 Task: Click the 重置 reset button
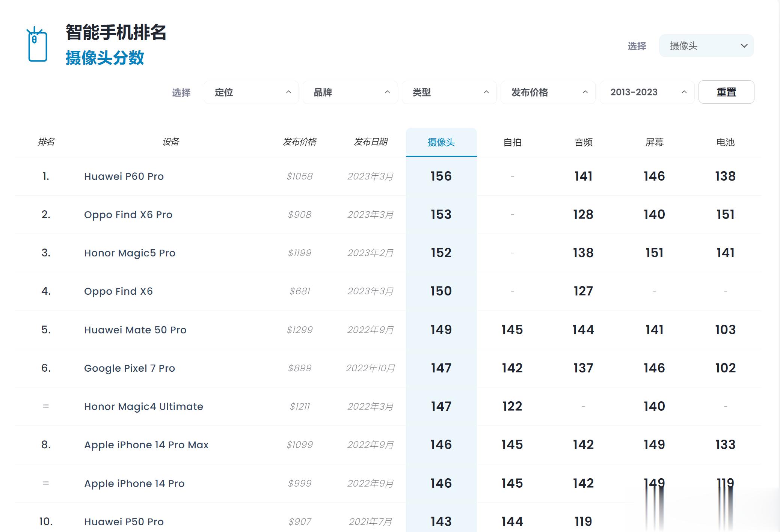[726, 92]
